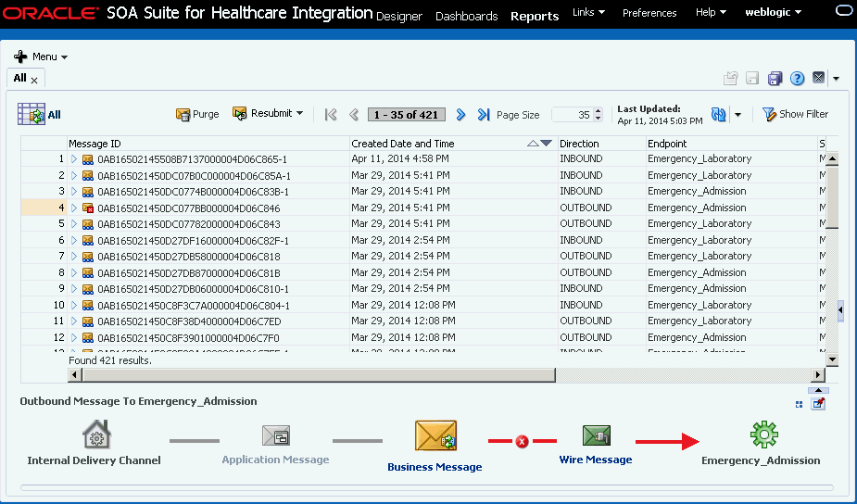
Task: Click the 1 - 35 of 421 page range field
Action: pos(407,114)
